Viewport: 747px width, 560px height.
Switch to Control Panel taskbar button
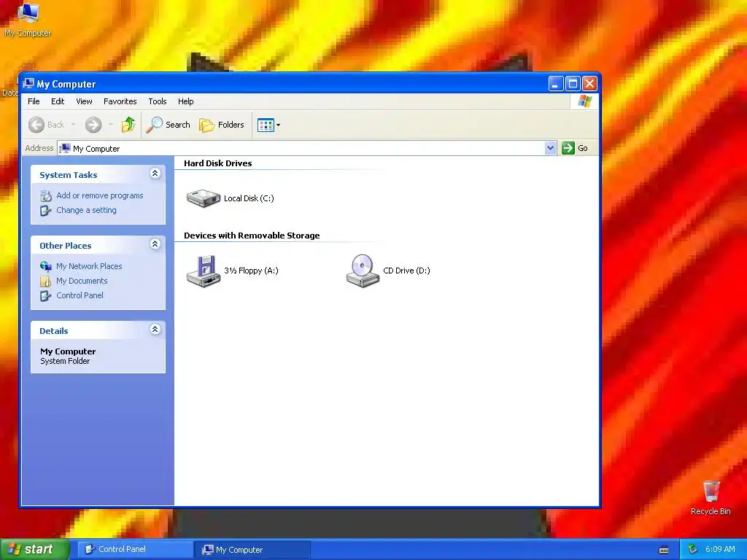pyautogui.click(x=135, y=550)
